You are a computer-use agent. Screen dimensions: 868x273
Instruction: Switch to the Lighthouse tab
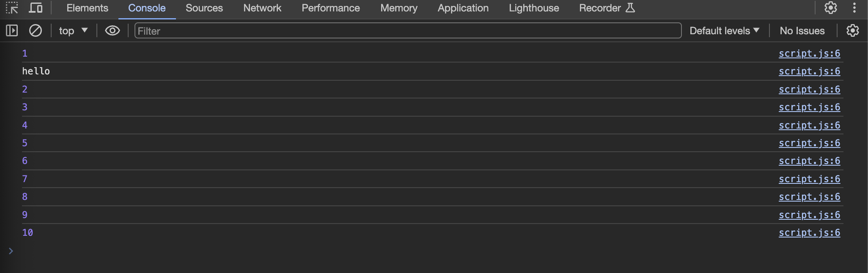pos(534,8)
